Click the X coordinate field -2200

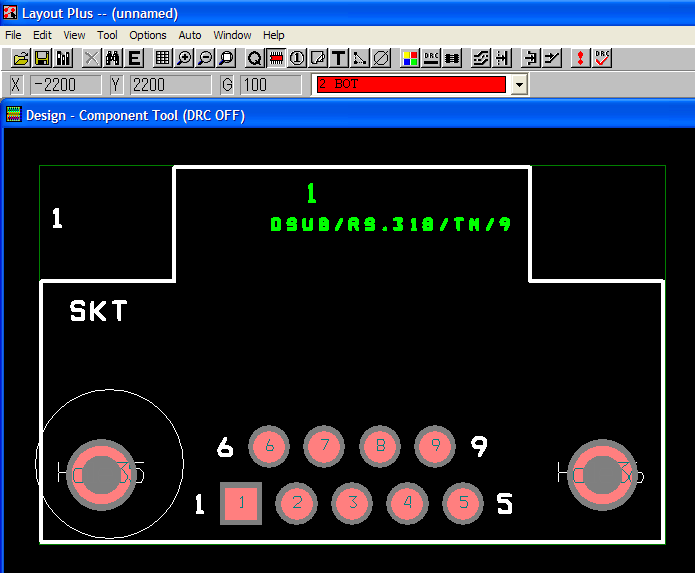point(65,85)
